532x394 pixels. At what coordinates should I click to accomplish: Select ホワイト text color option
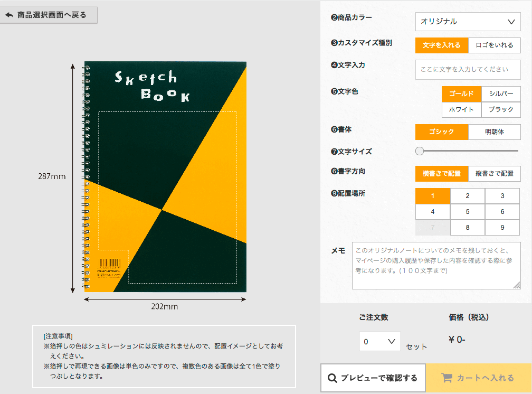pos(461,109)
